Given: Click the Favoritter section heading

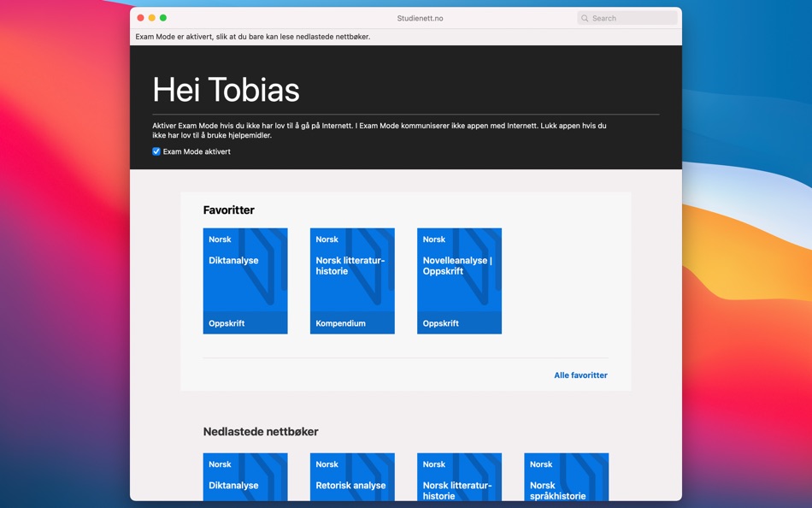Looking at the screenshot, I should pyautogui.click(x=229, y=210).
